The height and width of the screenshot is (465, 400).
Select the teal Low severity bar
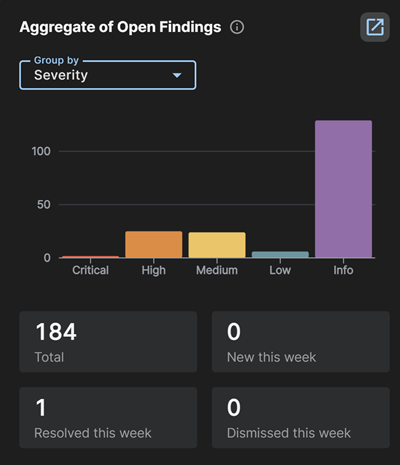click(280, 254)
